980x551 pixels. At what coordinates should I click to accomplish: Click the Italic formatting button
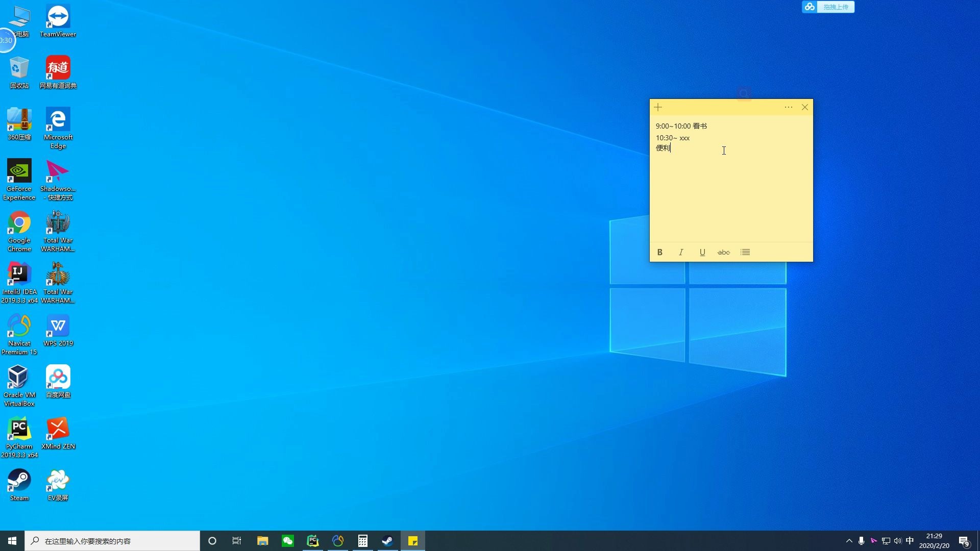[681, 252]
